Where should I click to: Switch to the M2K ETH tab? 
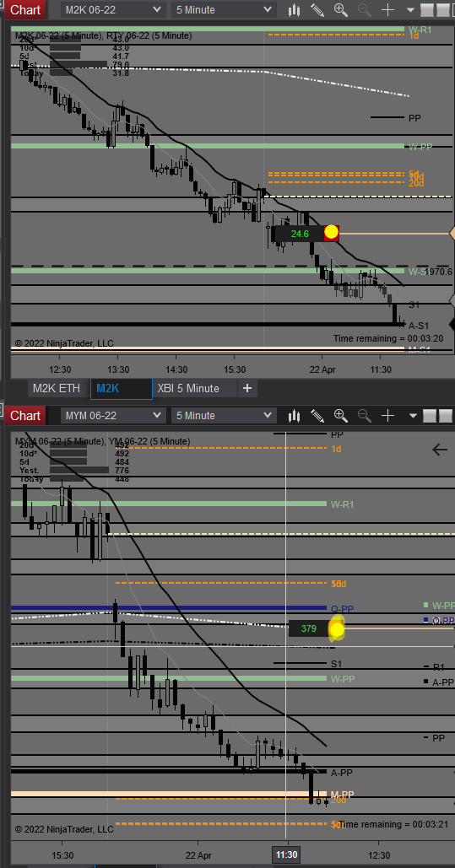[56, 388]
